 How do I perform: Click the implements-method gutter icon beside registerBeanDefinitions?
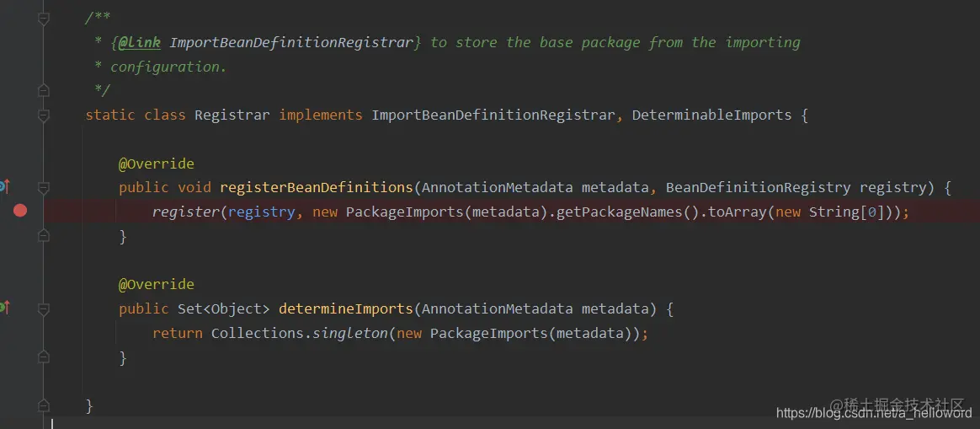point(4,185)
